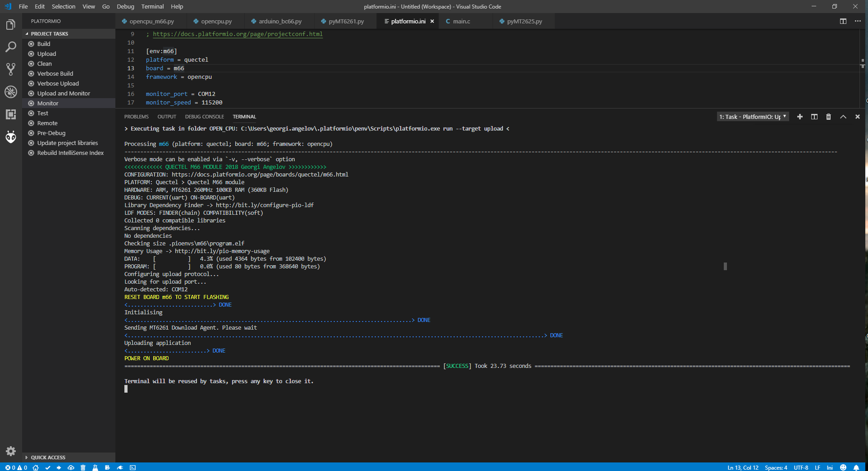868x471 pixels.
Task: Switch to the opencpu_m66.py tab
Action: [151, 21]
